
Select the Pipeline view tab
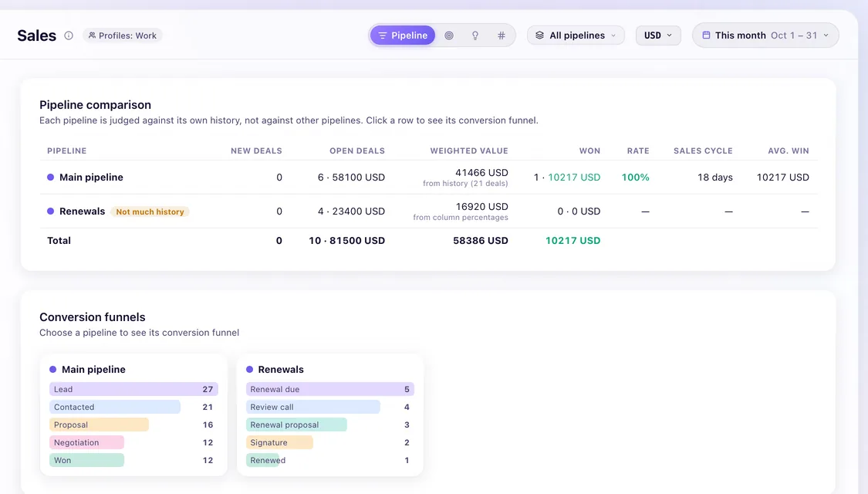tap(403, 36)
